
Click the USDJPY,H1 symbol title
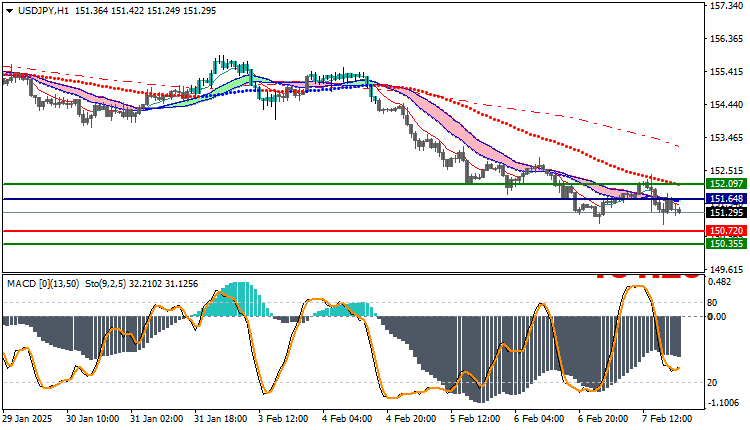tap(43, 11)
